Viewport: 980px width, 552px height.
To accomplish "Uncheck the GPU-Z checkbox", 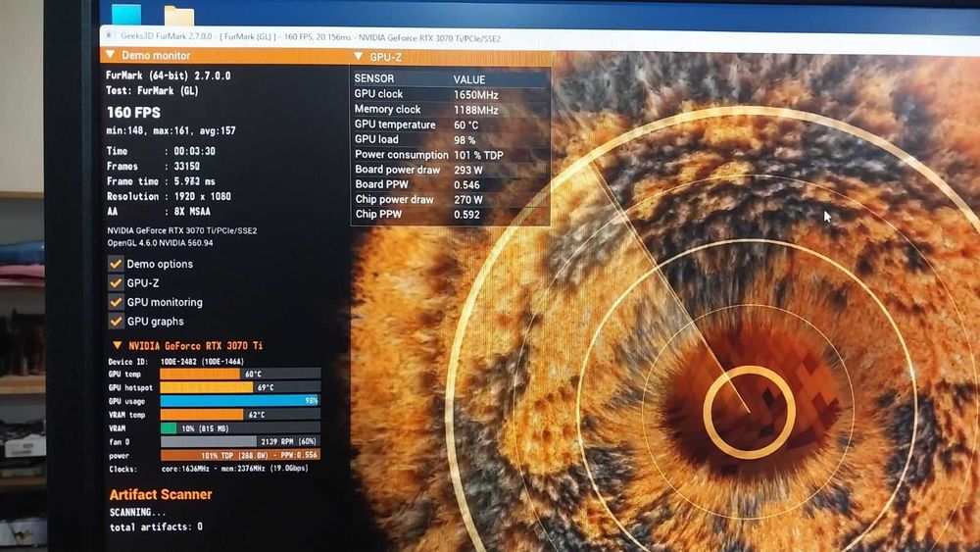I will click(116, 282).
